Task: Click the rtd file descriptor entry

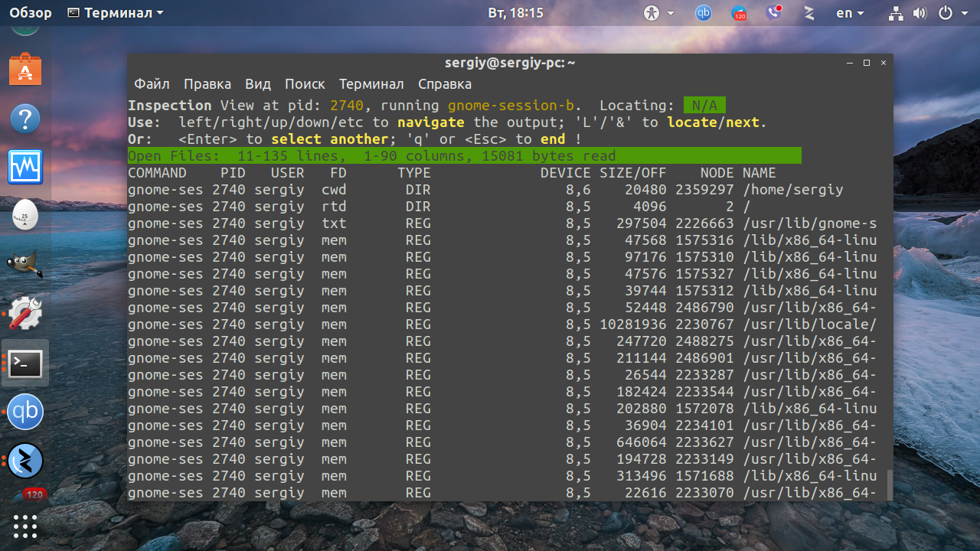Action: tap(334, 207)
